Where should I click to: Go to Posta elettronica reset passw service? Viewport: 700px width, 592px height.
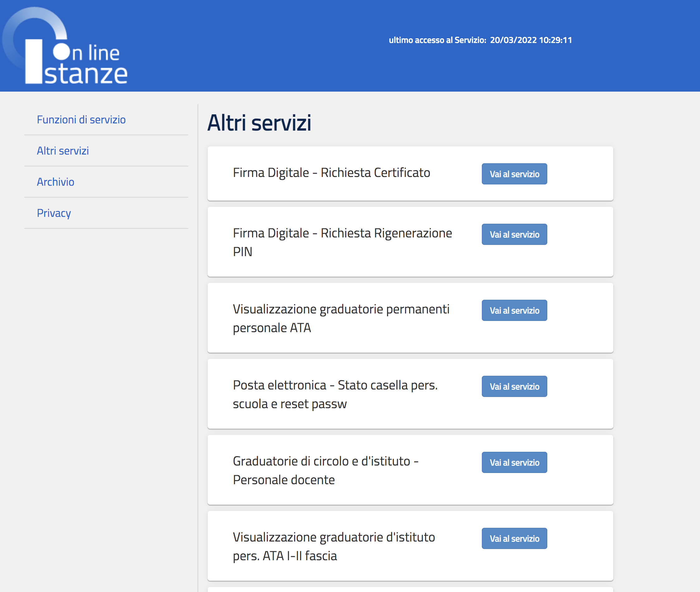[514, 386]
